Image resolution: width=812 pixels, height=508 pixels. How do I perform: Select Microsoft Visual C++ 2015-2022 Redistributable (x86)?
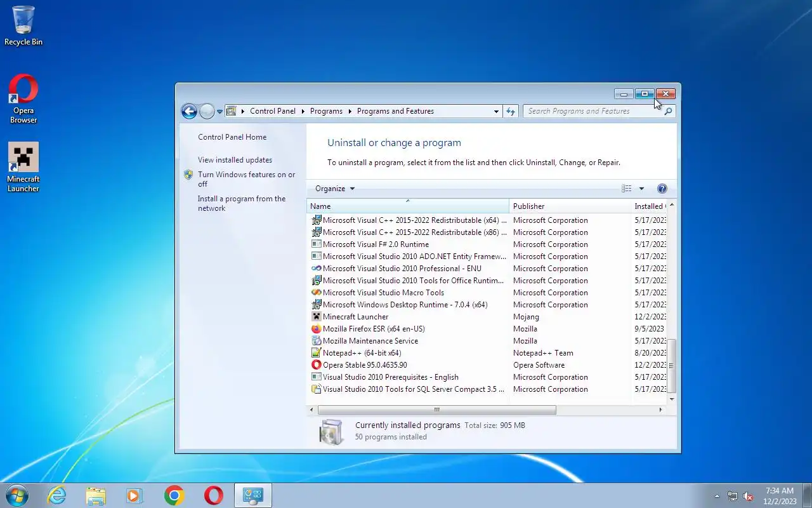[487, 232]
